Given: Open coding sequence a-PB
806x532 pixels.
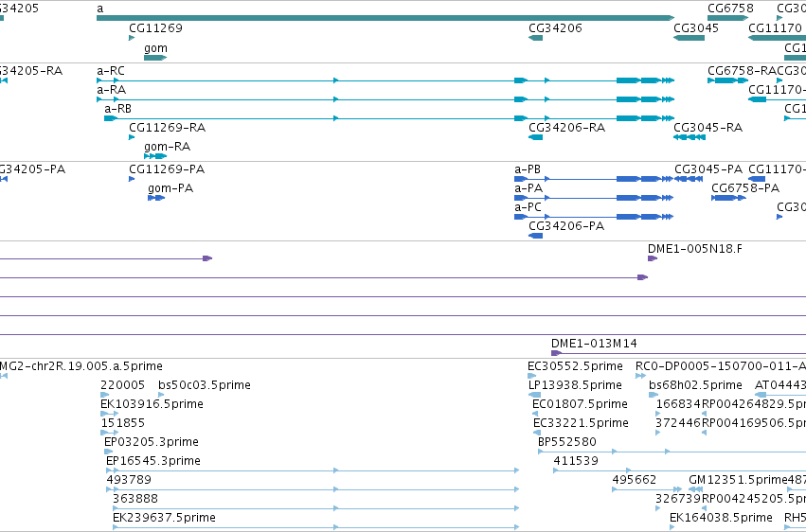Looking at the screenshot, I should (x=594, y=179).
